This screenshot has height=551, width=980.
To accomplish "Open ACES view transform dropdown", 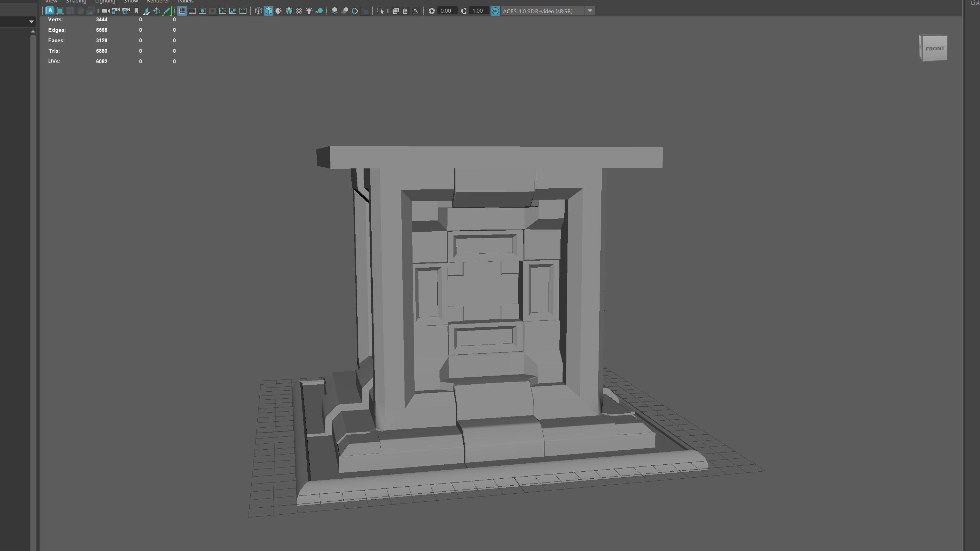I will pos(590,11).
